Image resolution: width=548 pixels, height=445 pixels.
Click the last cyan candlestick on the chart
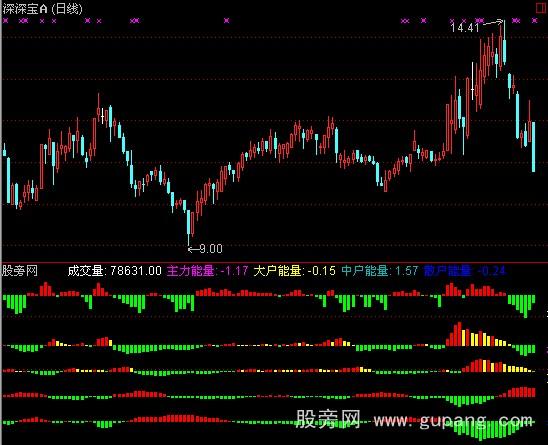click(x=533, y=147)
